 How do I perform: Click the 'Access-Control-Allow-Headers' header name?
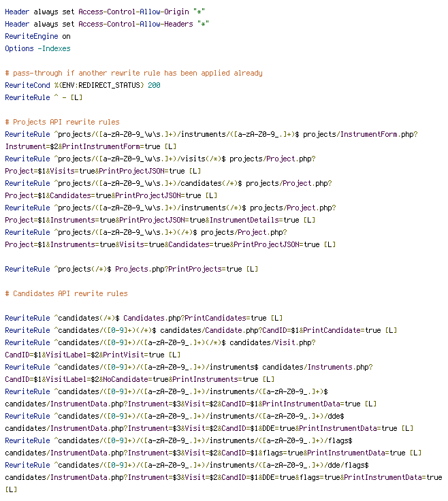tap(135, 24)
